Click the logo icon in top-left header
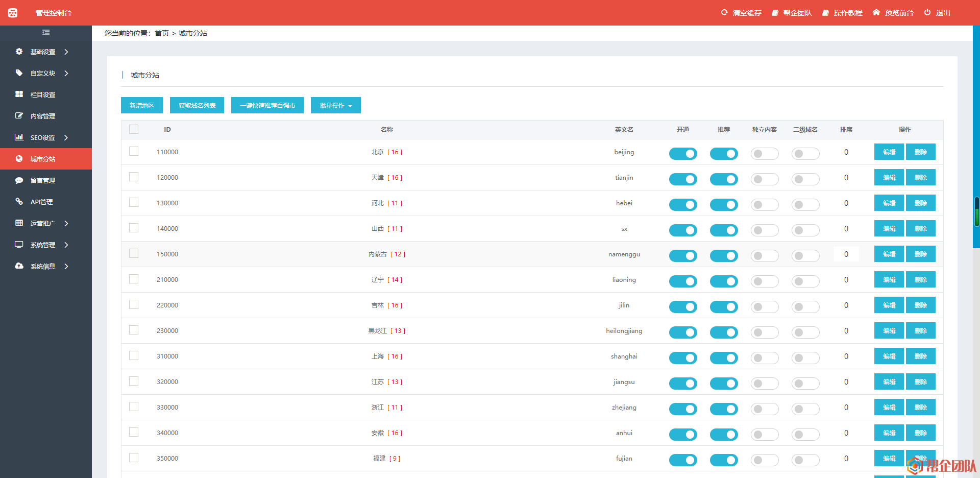Screen dimensions: 980x478 pyautogui.click(x=13, y=13)
